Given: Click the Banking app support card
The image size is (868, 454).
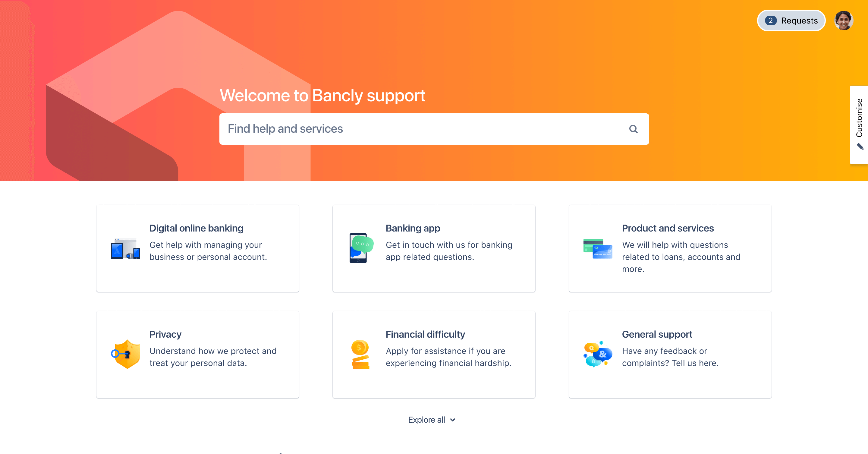Looking at the screenshot, I should pos(434,248).
